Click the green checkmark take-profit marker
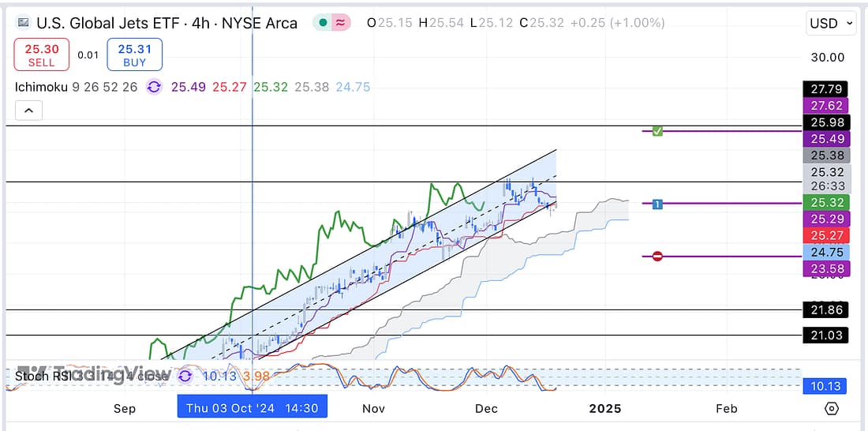The width and height of the screenshot is (868, 431). (657, 131)
